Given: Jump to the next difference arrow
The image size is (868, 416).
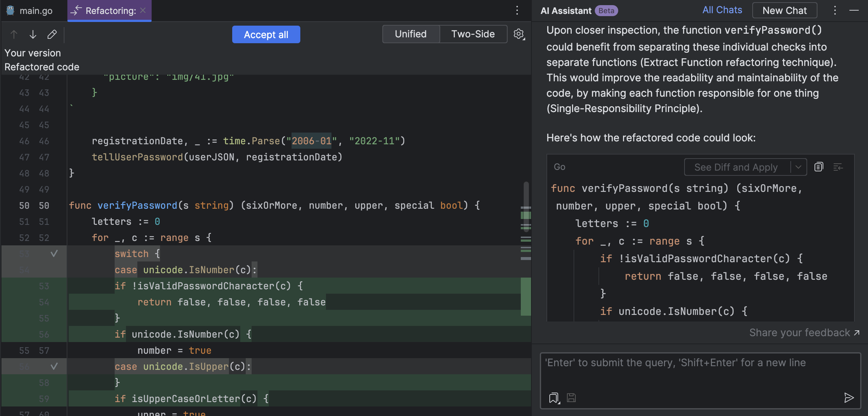Looking at the screenshot, I should coord(33,34).
